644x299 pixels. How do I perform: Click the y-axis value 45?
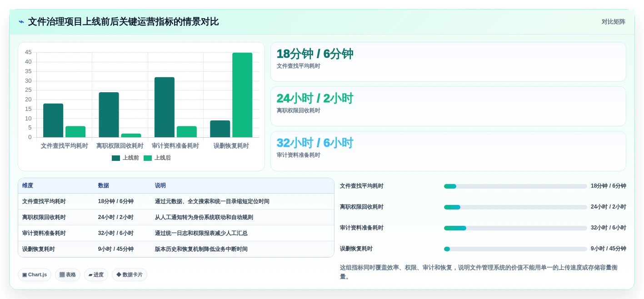click(x=28, y=52)
